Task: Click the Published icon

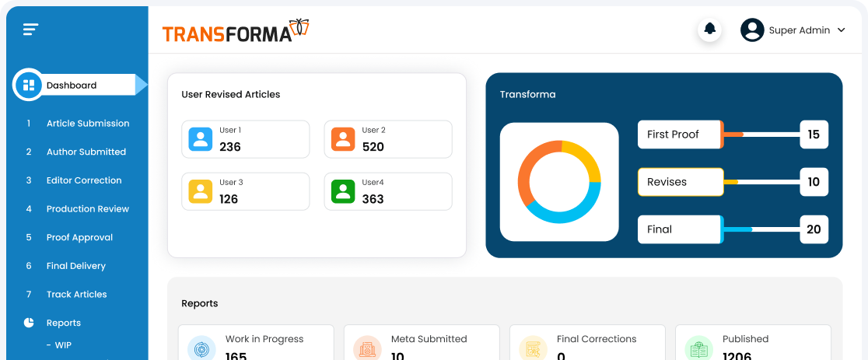Action: (698, 349)
